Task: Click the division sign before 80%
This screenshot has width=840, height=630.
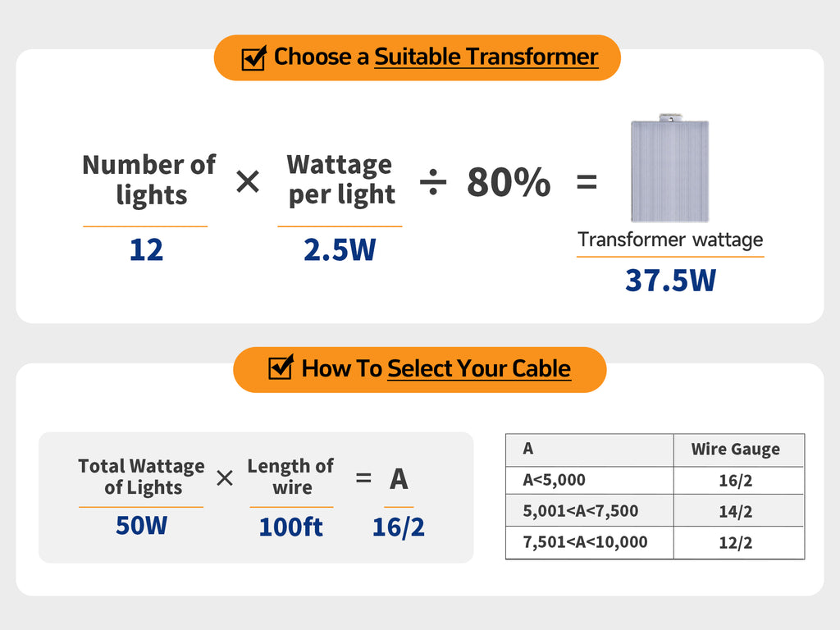Action: pyautogui.click(x=433, y=183)
